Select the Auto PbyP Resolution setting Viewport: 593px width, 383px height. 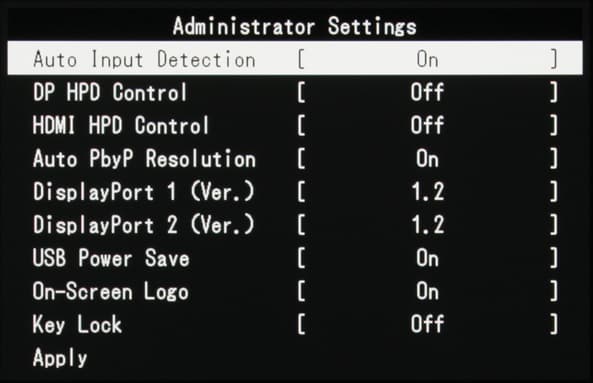pyautogui.click(x=144, y=158)
